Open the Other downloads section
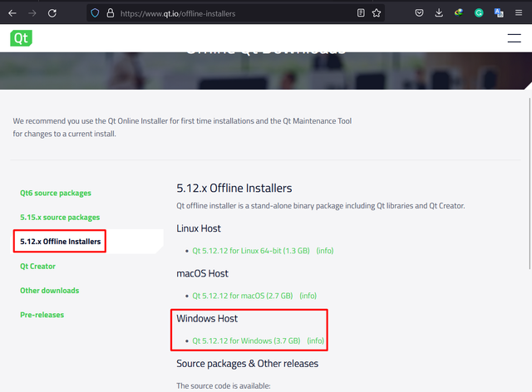532x392 pixels. 50,291
